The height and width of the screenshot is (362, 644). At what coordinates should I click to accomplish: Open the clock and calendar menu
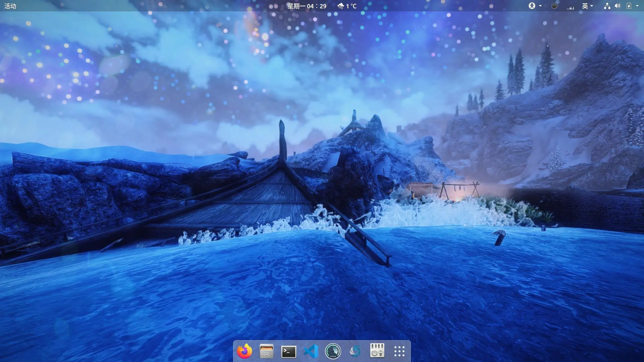[307, 6]
